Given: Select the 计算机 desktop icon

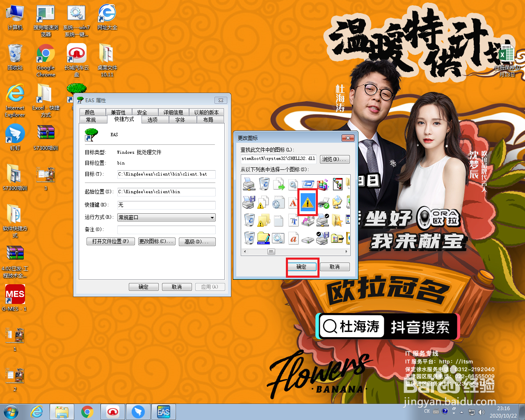Looking at the screenshot, I should pyautogui.click(x=15, y=18).
